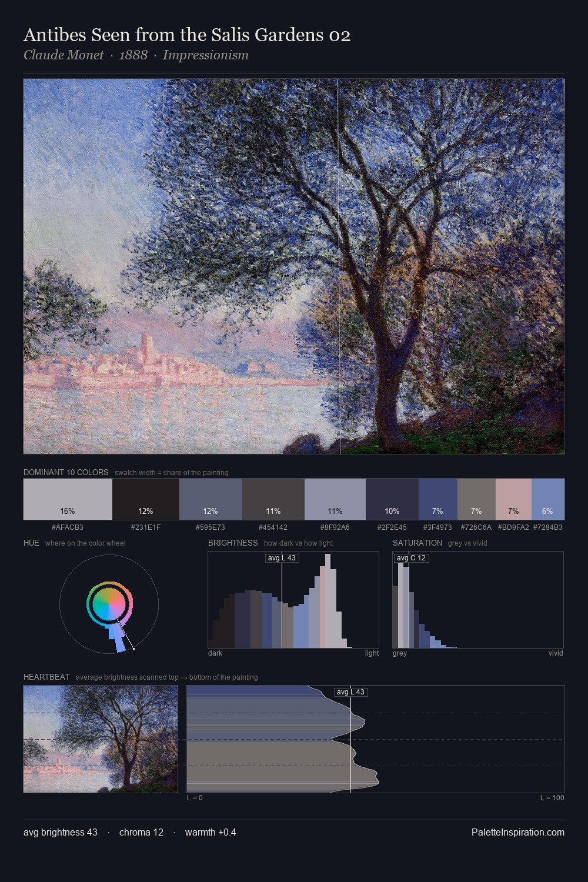Click the 'HUE' section heading

[x=31, y=543]
